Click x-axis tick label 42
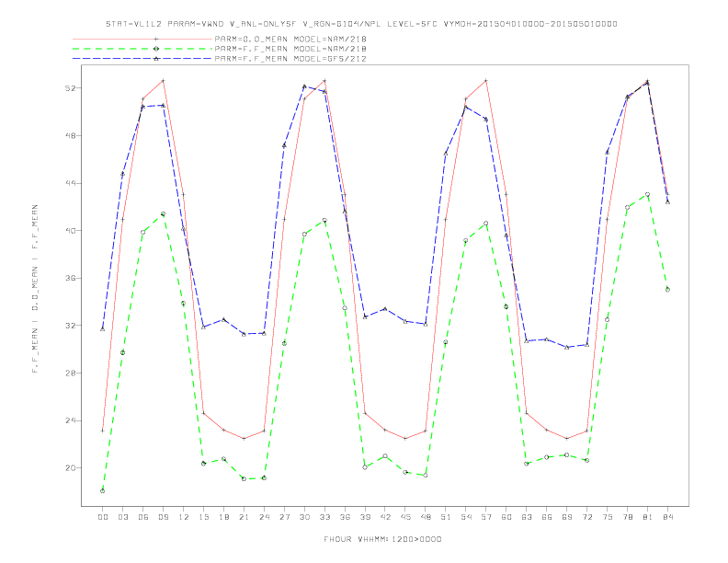 point(385,517)
